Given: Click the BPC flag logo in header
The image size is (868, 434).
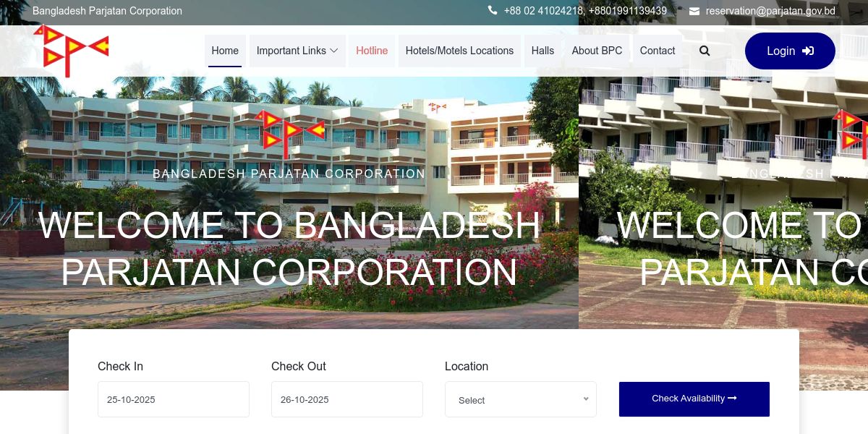Looking at the screenshot, I should click(71, 51).
